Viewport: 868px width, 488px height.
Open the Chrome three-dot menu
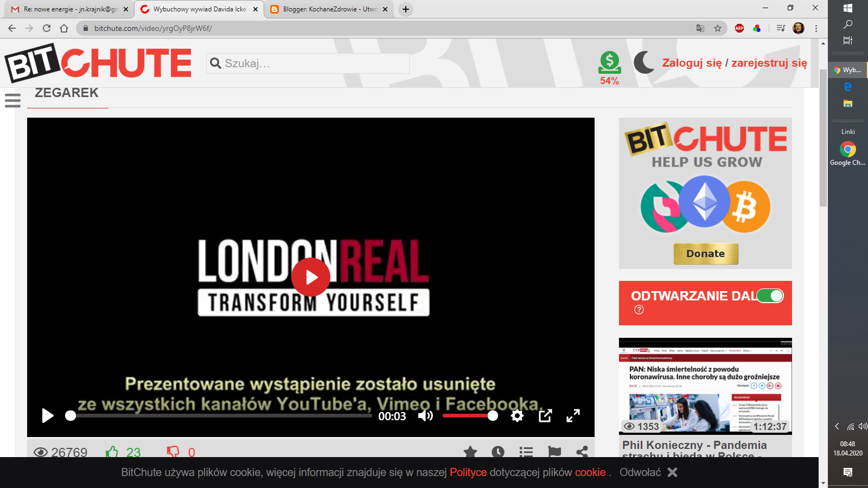point(816,28)
